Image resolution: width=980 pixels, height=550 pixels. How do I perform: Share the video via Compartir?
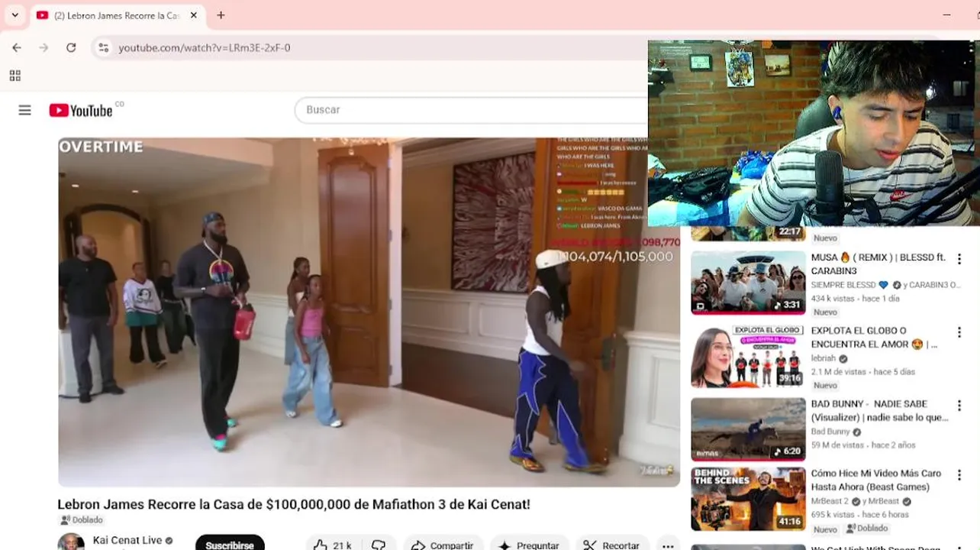tap(442, 545)
